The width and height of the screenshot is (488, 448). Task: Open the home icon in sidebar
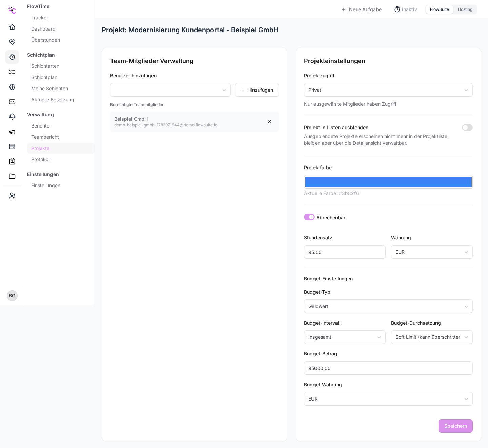point(12,27)
